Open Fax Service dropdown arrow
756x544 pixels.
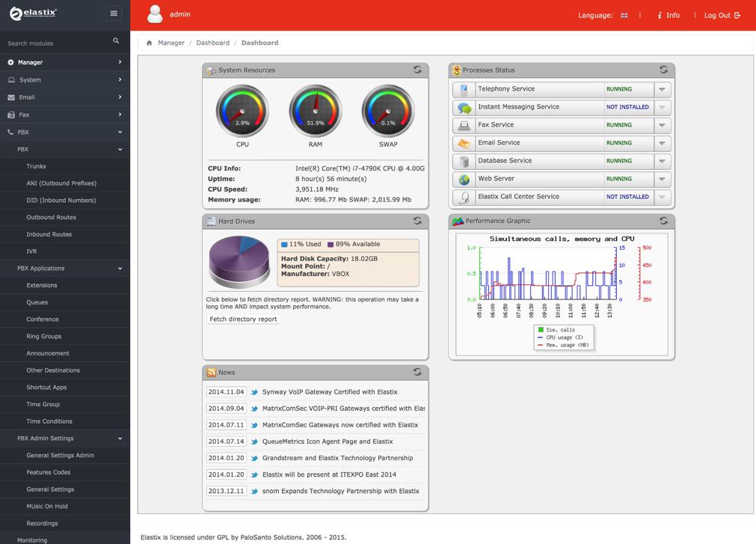662,125
